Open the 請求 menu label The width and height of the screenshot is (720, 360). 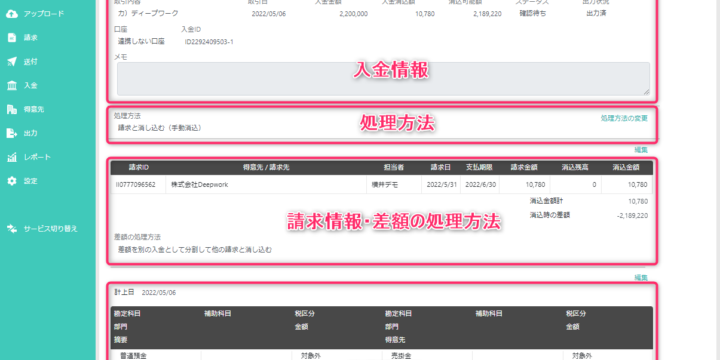[30, 38]
